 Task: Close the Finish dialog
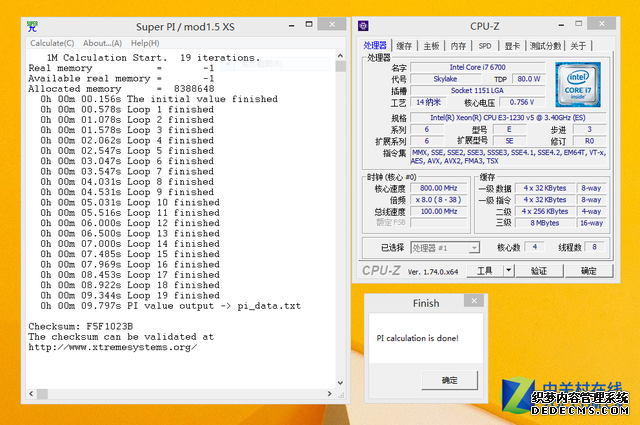(474, 301)
